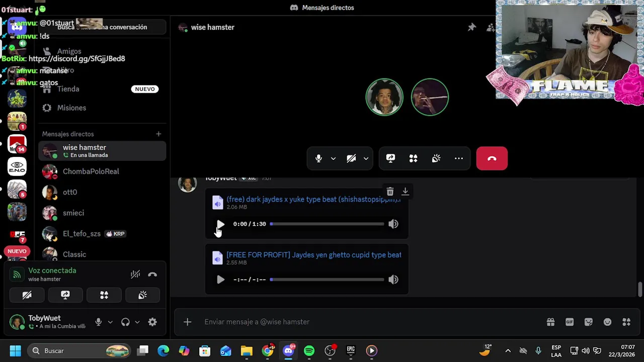The height and width of the screenshot is (362, 644).
Task: Disconnect call from voice connected panel
Action: coord(152,275)
